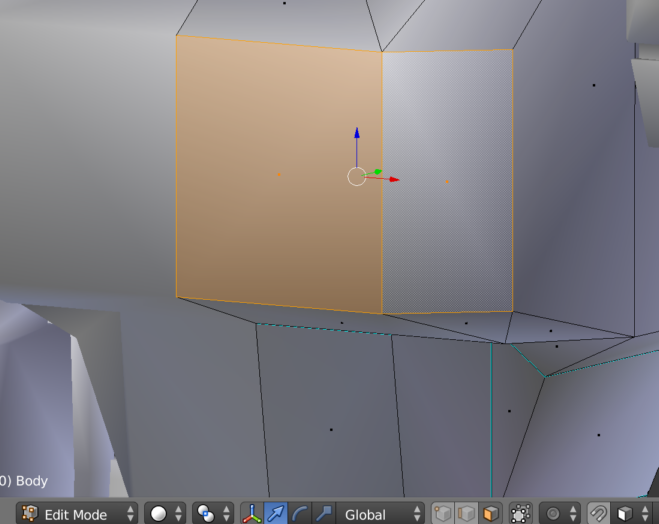
Task: Click the green Y-axis manipulator handle
Action: tap(377, 172)
